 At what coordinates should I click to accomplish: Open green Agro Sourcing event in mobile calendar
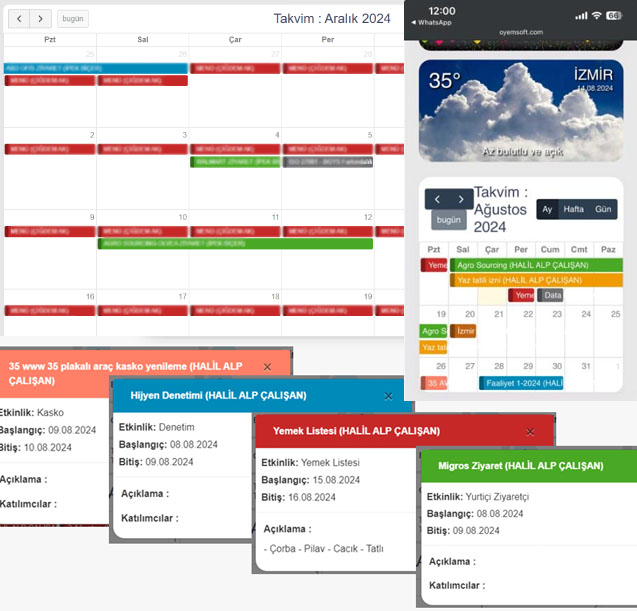pos(528,265)
